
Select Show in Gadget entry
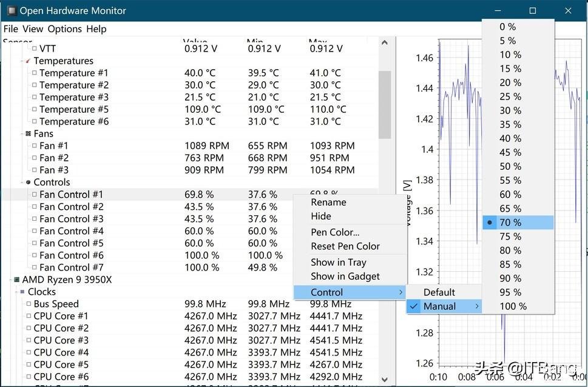350,276
